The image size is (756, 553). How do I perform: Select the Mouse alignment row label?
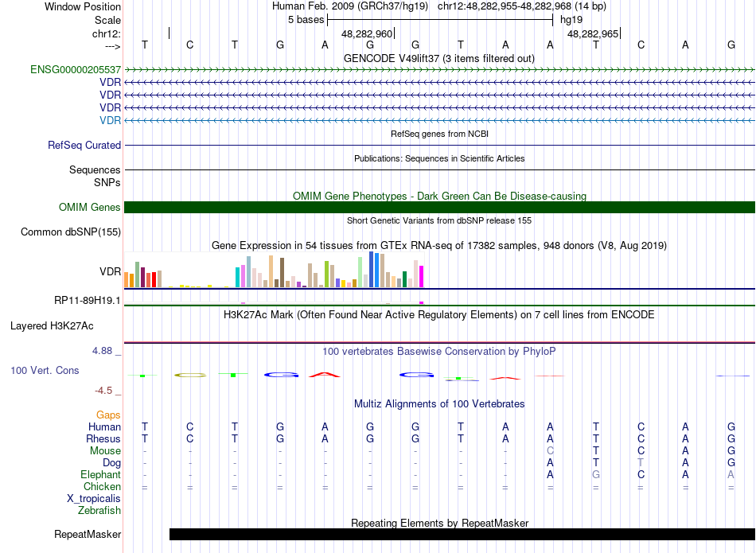(x=105, y=451)
